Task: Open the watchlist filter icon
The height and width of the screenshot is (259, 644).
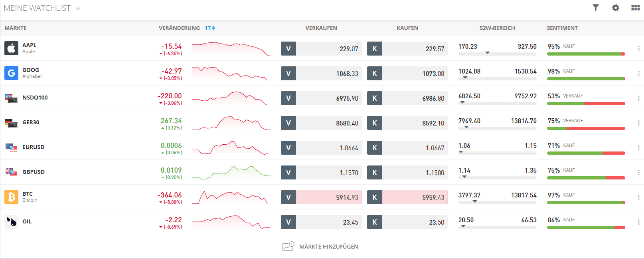Action: click(x=596, y=8)
